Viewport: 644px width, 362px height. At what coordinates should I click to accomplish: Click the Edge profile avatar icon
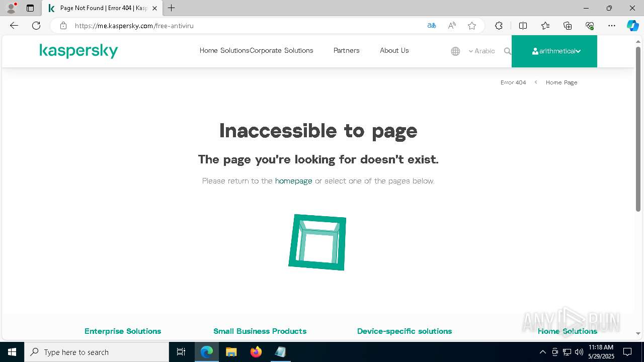(11, 8)
